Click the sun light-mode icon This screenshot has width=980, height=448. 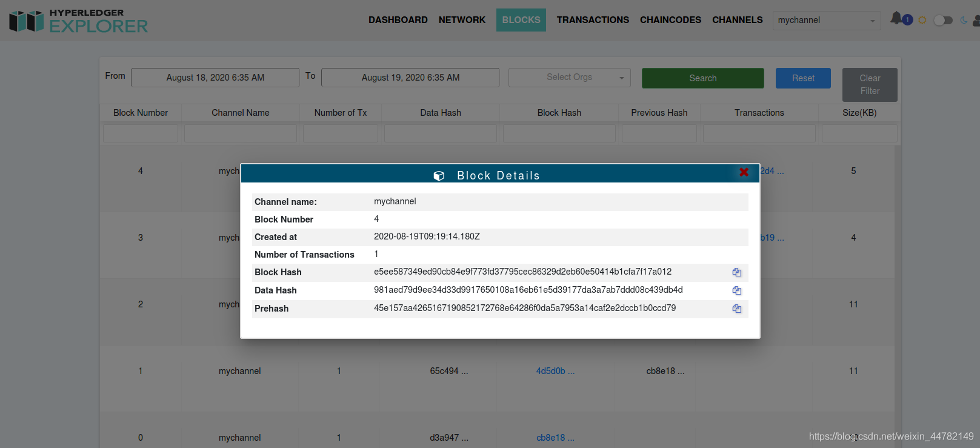point(922,20)
